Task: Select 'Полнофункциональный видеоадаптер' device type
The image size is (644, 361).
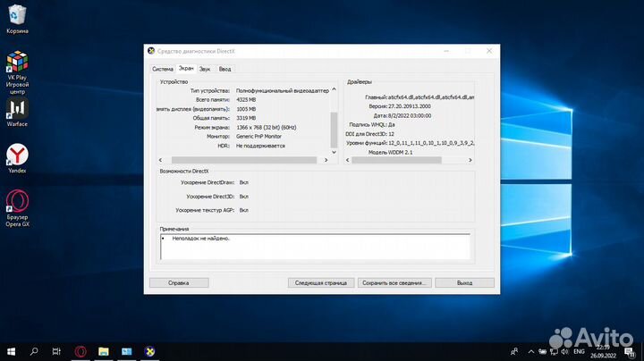Action: pyautogui.click(x=282, y=90)
